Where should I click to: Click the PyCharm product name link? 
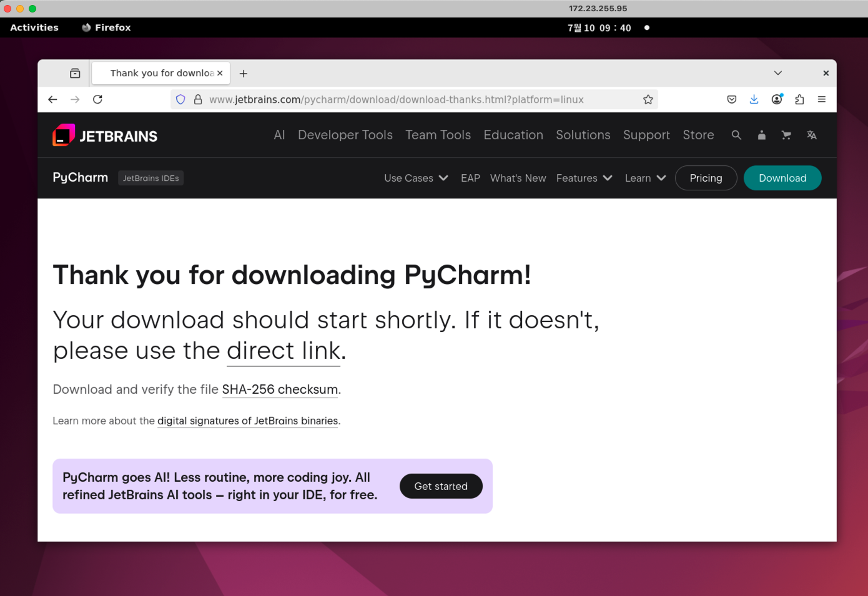click(81, 178)
